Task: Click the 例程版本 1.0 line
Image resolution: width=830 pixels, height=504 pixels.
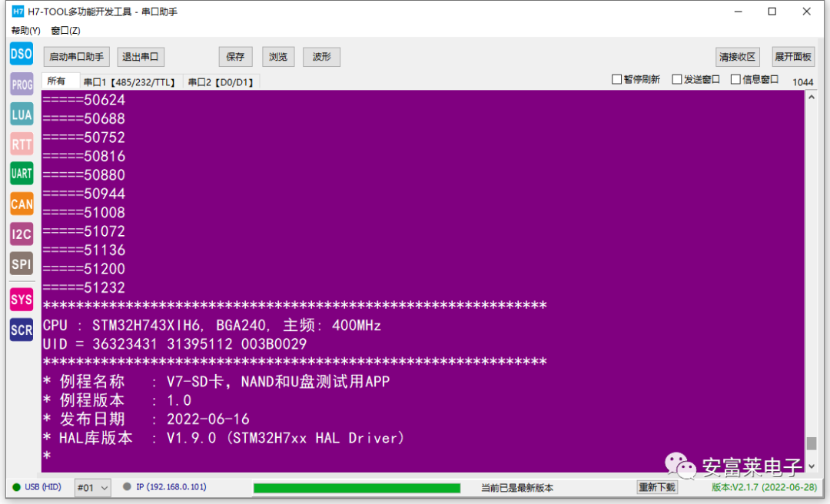Action: point(117,400)
